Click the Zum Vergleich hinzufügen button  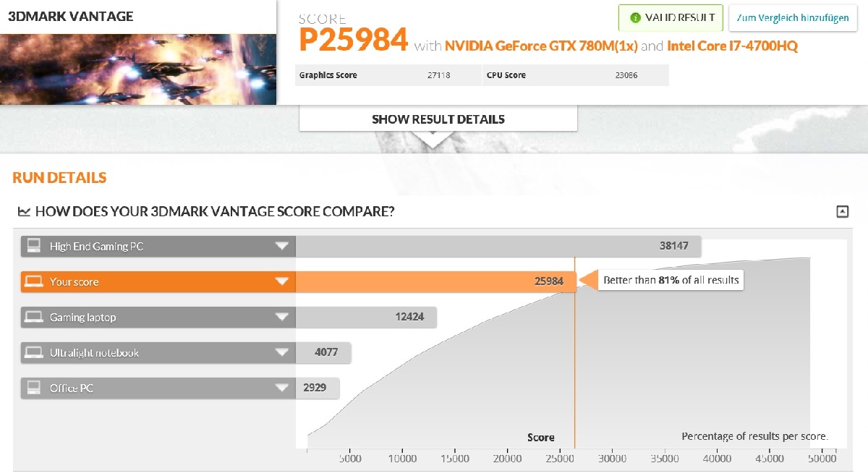tap(793, 18)
